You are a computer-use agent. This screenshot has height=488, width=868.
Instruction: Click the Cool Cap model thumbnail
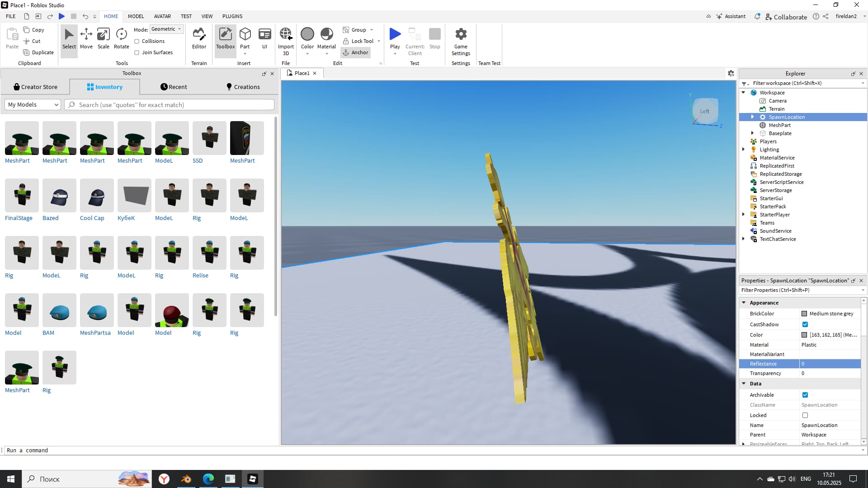pos(97,196)
